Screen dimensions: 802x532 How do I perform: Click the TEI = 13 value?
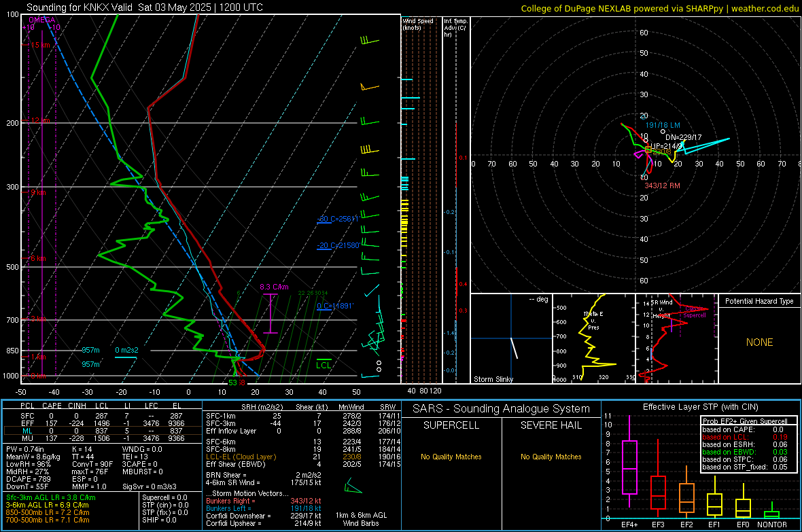click(135, 457)
